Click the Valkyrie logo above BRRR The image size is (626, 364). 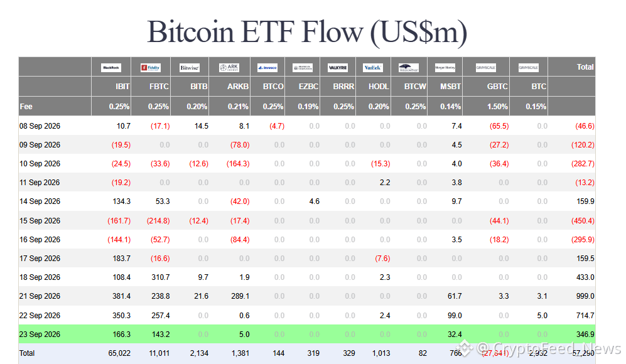(338, 68)
